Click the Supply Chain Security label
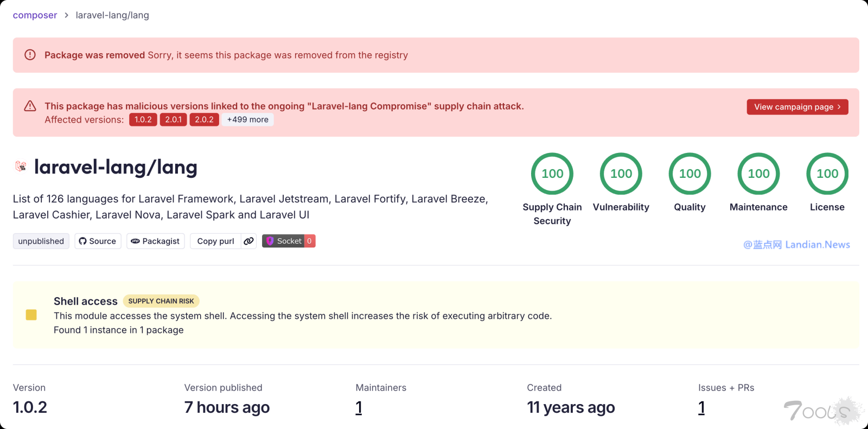This screenshot has height=429, width=868. (552, 214)
